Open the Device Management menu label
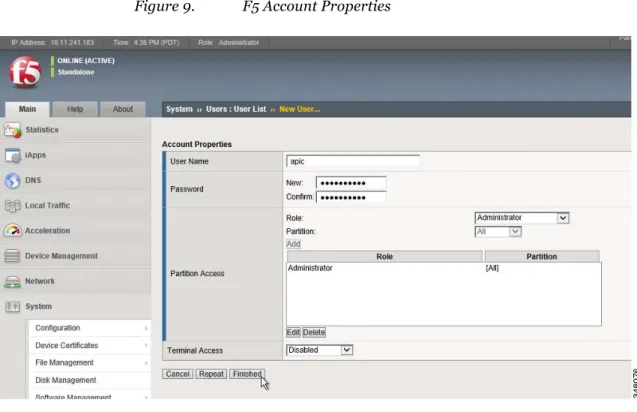This screenshot has height=412, width=637. point(61,256)
